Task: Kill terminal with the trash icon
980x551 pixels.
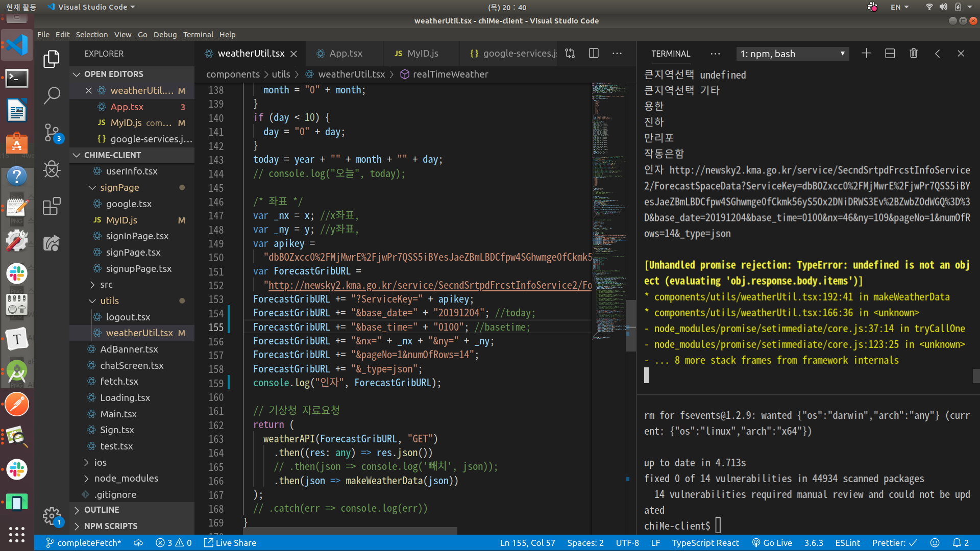Action: 914,54
